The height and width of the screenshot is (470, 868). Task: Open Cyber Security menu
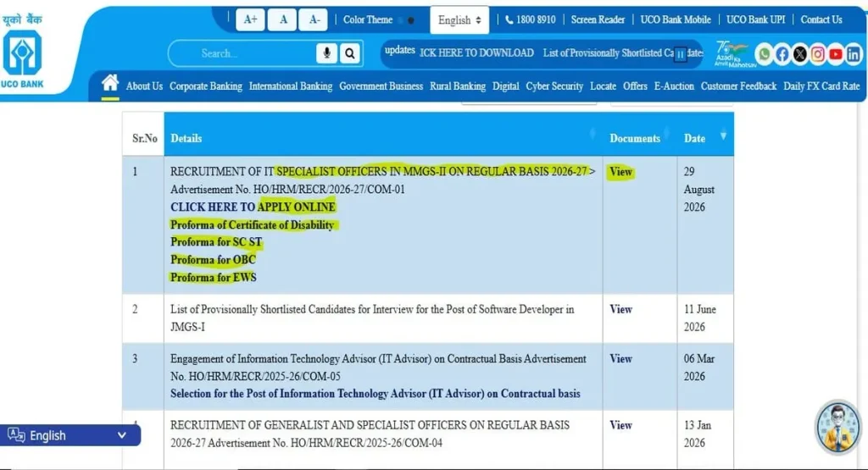[554, 86]
